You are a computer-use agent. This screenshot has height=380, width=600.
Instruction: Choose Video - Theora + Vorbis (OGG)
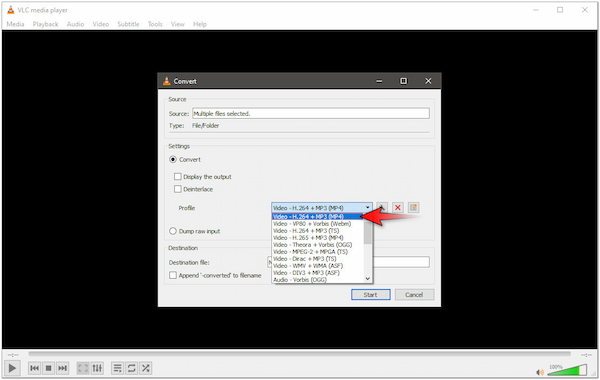pyautogui.click(x=318, y=245)
